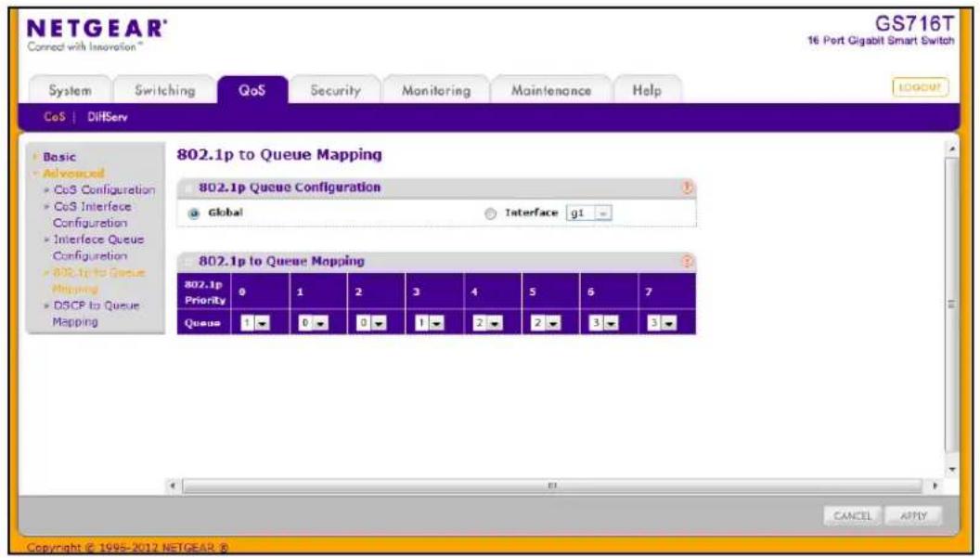Select the QoS tab

(x=251, y=90)
